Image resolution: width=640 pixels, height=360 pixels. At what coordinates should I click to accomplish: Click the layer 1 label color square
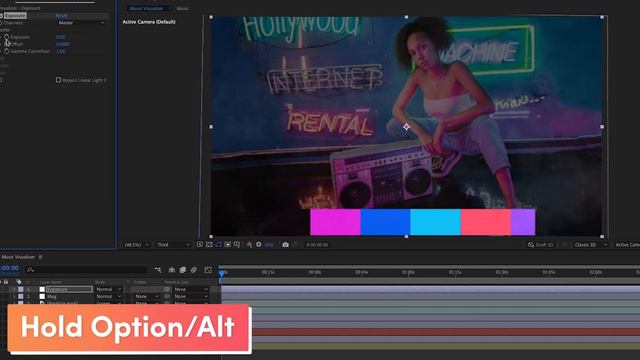(x=20, y=289)
